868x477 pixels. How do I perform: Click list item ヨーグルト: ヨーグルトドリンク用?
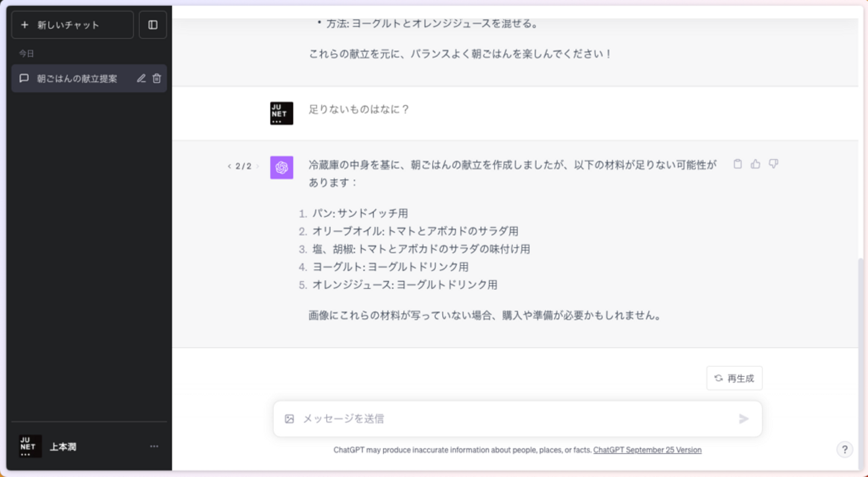point(390,267)
